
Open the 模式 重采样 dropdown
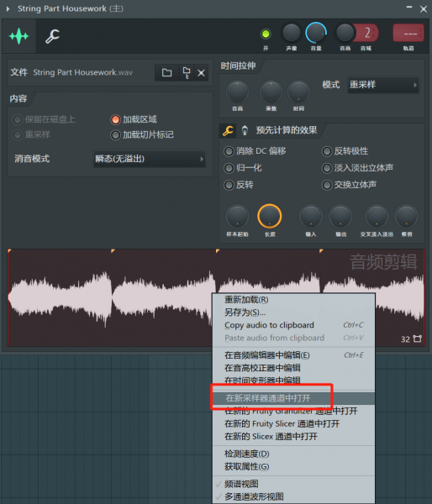tap(383, 85)
